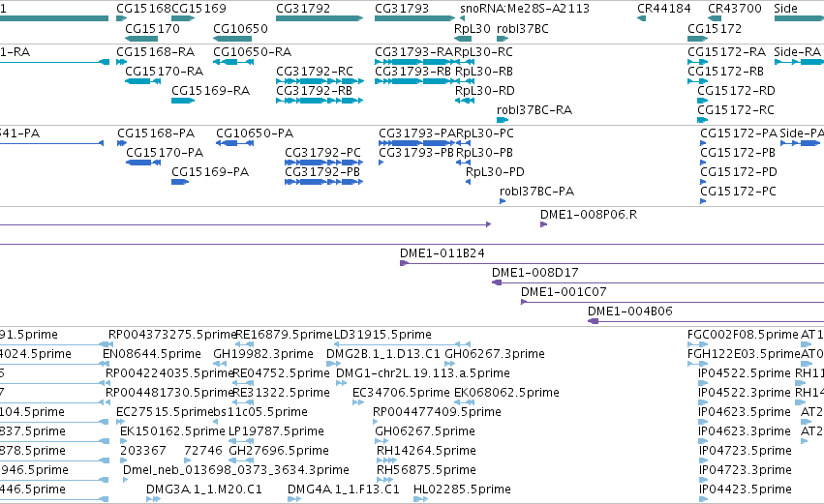824x504 pixels.
Task: Open the RpL30 gene label
Action: [x=473, y=28]
